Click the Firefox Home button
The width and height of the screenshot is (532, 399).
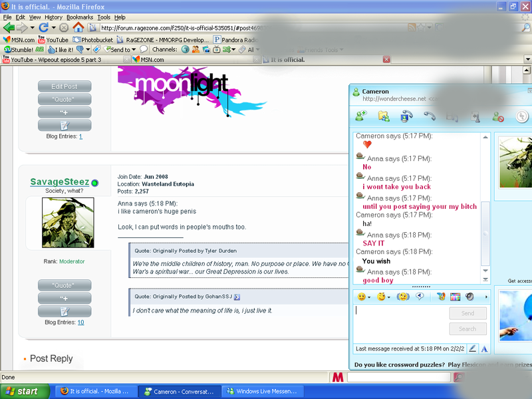(x=78, y=27)
